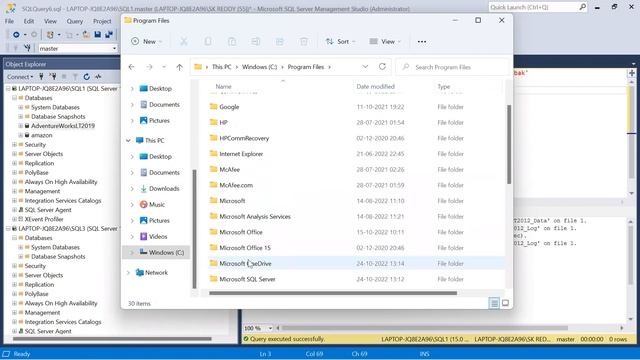
Task: Click the Refresh icon in Object Explorer
Action: 87,77
